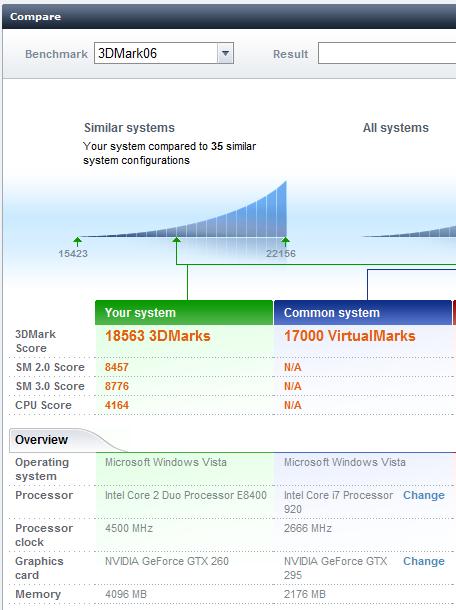Click the 2176 MB memory value

click(305, 594)
